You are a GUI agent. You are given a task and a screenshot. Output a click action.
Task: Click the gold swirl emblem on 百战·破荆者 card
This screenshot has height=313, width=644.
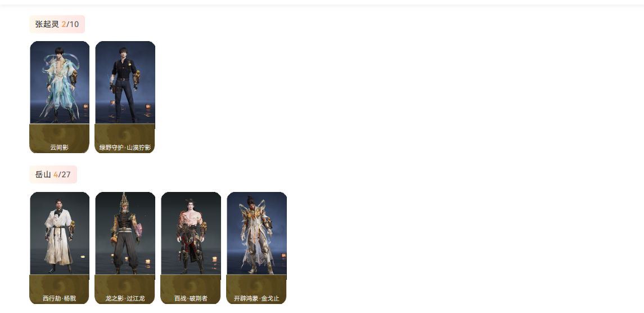click(x=191, y=285)
